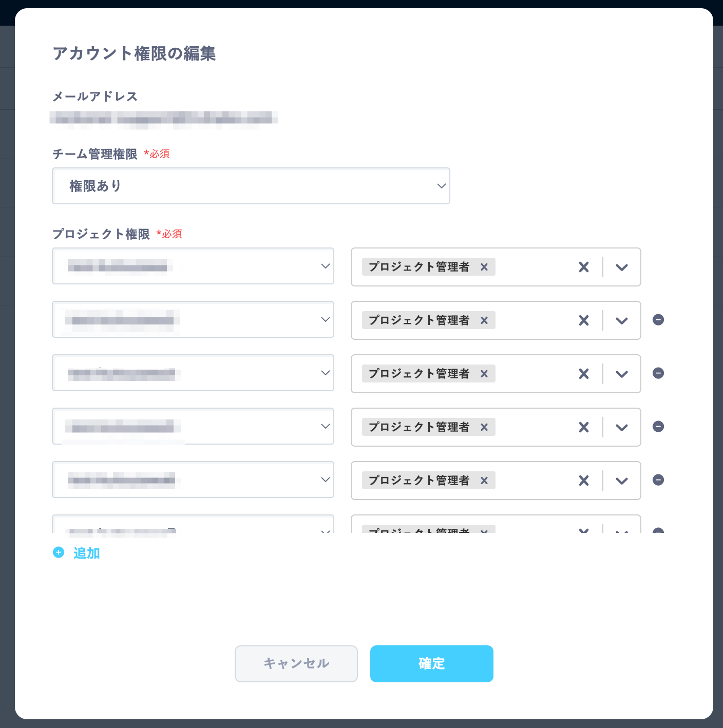Remove the プロジェクト管理者 tag from the first project row
The image size is (723, 728).
[x=483, y=267]
